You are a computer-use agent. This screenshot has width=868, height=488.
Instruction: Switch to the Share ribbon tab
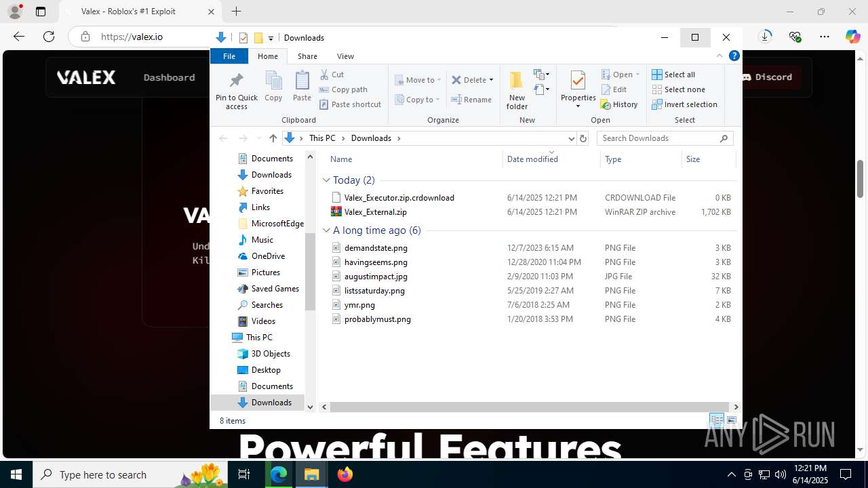[307, 56]
